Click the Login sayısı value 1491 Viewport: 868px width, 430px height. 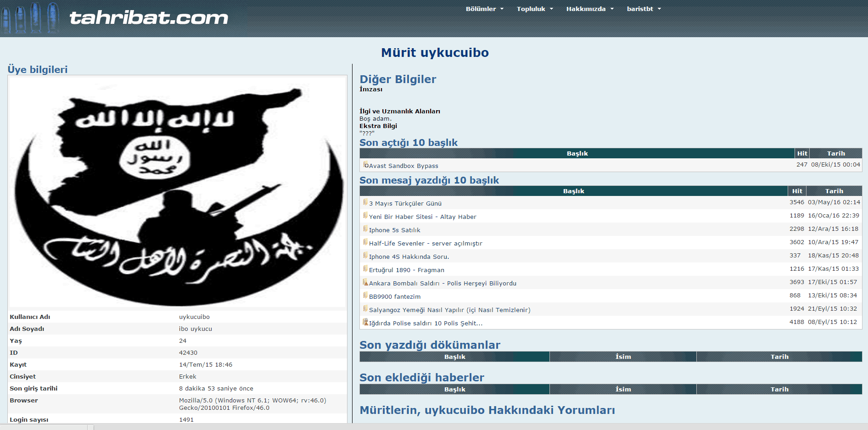(x=186, y=420)
